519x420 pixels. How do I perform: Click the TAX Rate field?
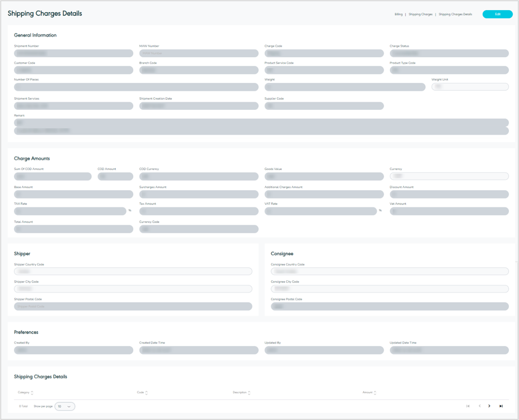pos(69,211)
